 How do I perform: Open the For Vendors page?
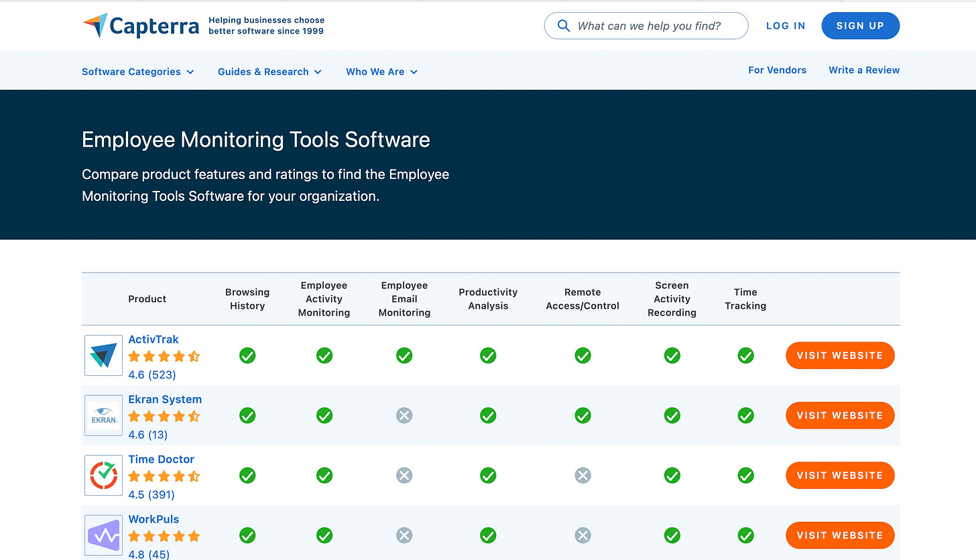coord(778,70)
